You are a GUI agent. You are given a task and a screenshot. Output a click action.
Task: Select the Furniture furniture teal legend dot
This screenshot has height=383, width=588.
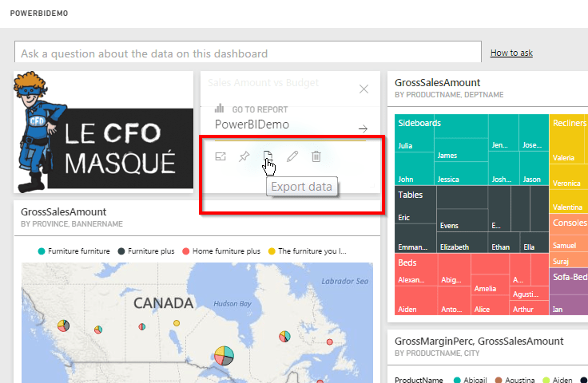pos(42,251)
